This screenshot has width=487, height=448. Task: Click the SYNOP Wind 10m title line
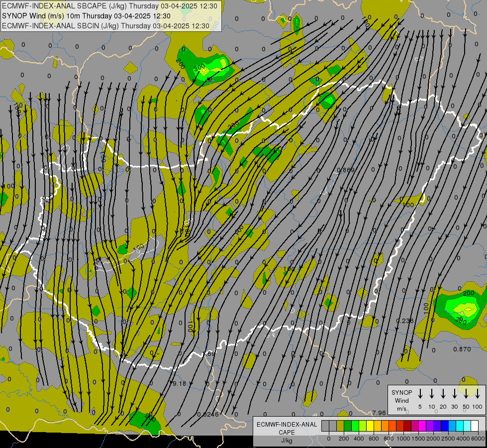(x=86, y=16)
